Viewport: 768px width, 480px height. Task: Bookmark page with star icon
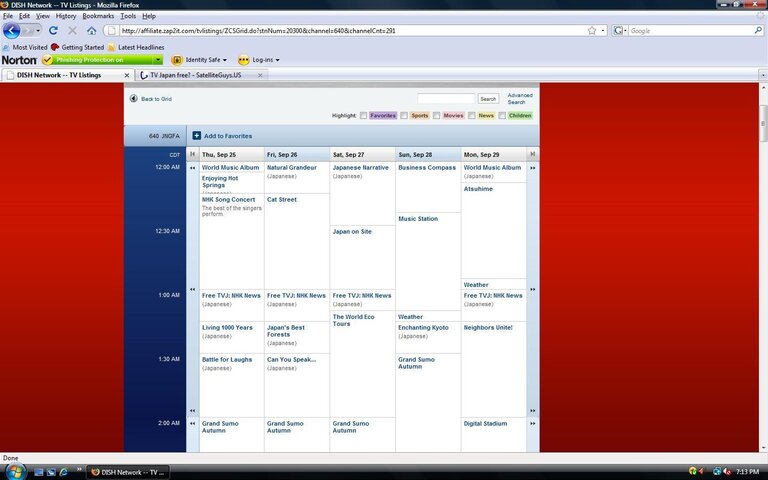pos(592,30)
